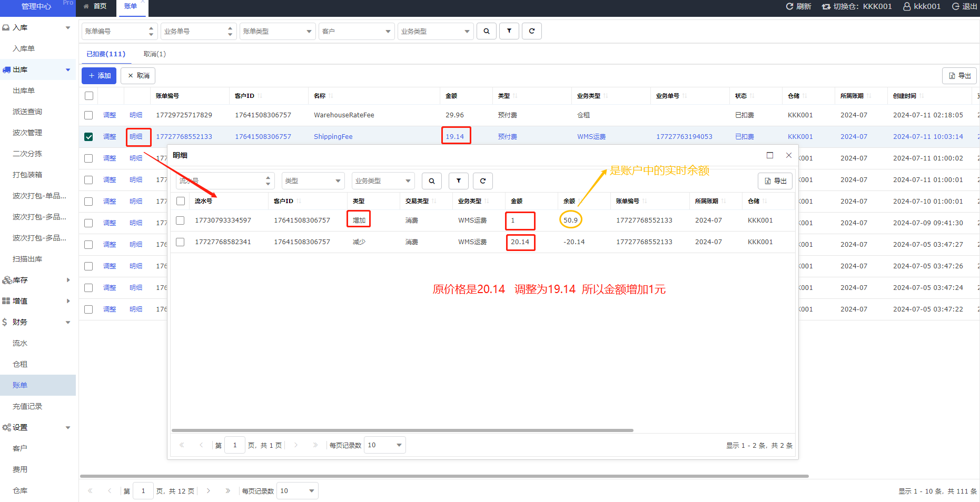
Task: Click 调整 for bill 17729725717829
Action: (x=110, y=115)
